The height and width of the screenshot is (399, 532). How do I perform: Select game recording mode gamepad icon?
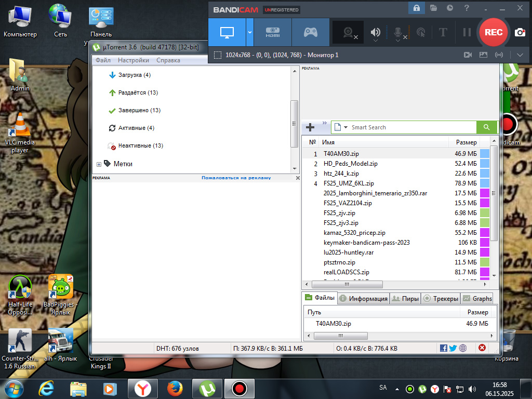[311, 32]
